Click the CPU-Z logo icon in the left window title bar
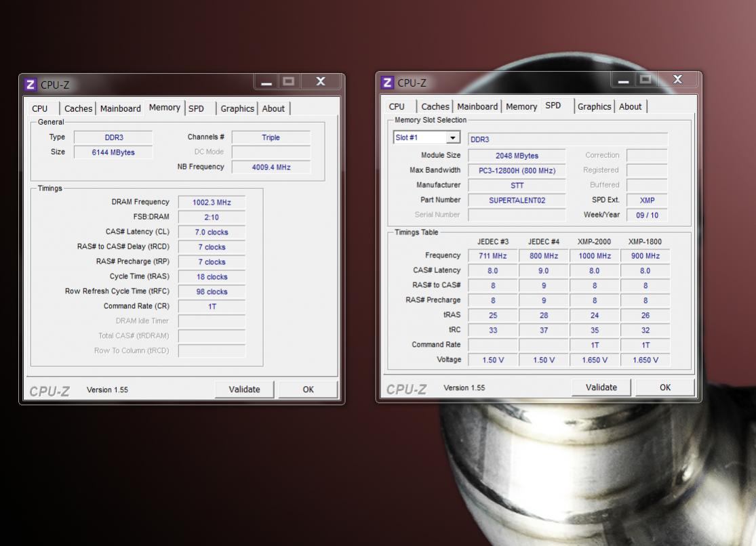Viewport: 756px width, 546px height. click(x=31, y=85)
